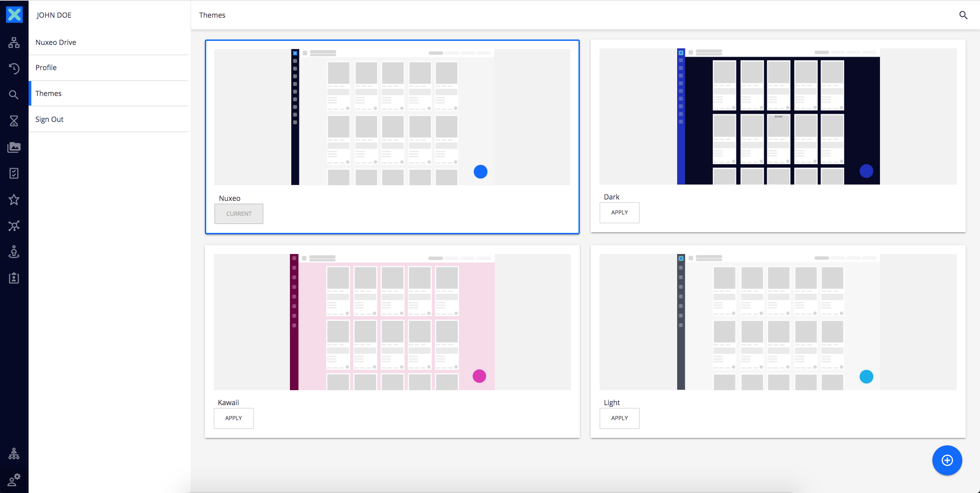The height and width of the screenshot is (493, 980).
Task: Open the recently viewed history icon
Action: pyautogui.click(x=14, y=68)
